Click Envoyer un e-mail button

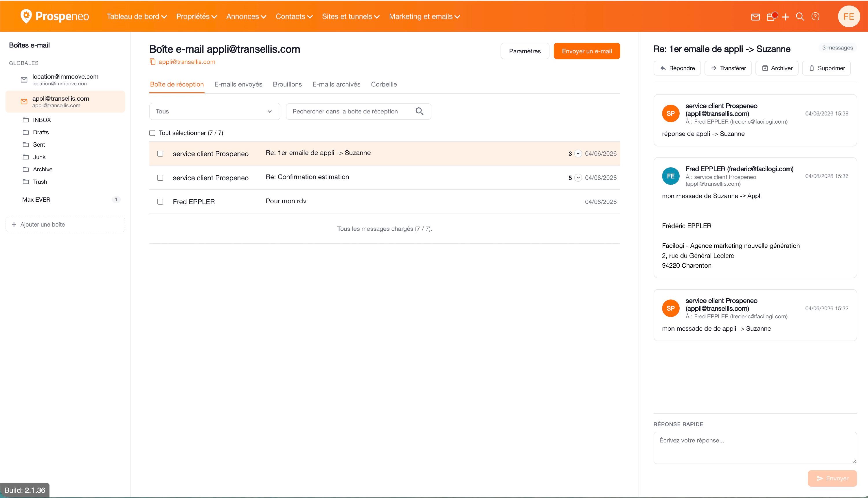pos(586,51)
